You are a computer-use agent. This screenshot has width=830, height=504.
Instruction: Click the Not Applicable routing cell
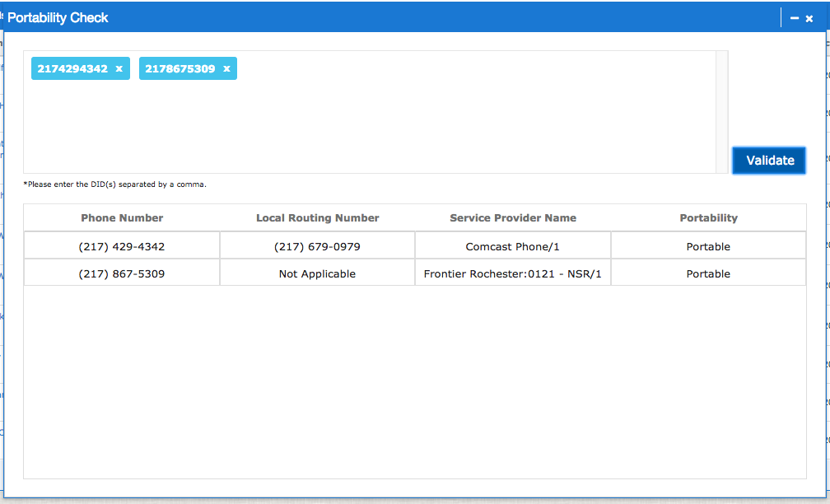coord(317,273)
